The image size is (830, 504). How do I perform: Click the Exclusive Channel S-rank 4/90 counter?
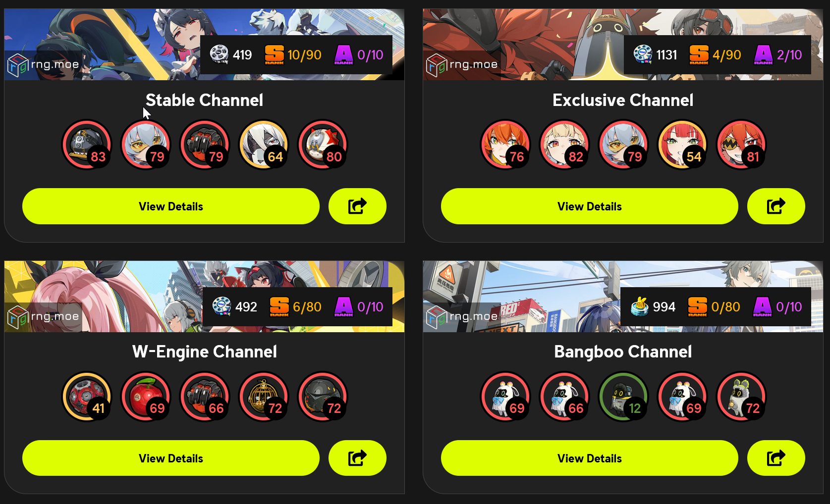coord(716,54)
